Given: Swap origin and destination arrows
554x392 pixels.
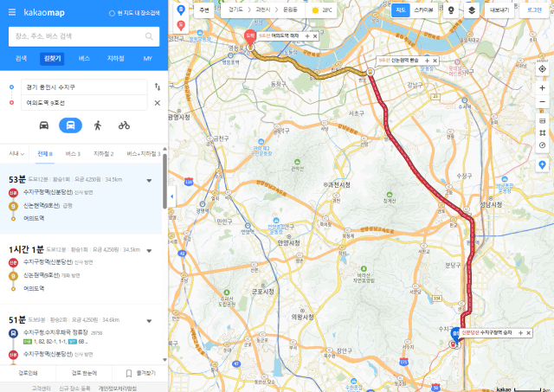Looking at the screenshot, I should click(x=158, y=87).
